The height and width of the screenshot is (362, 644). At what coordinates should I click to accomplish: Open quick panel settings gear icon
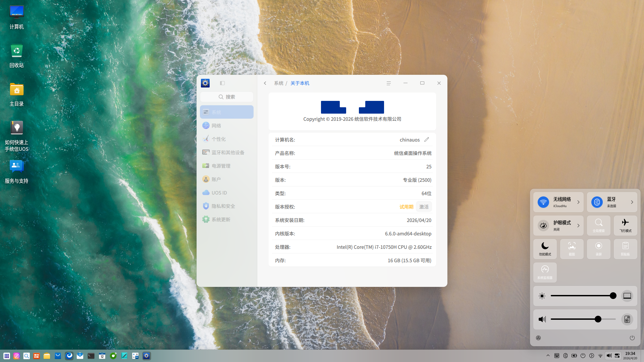[538, 338]
